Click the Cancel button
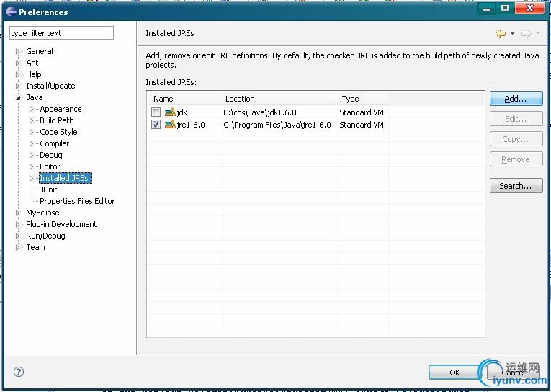This screenshot has height=392, width=551. click(513, 373)
